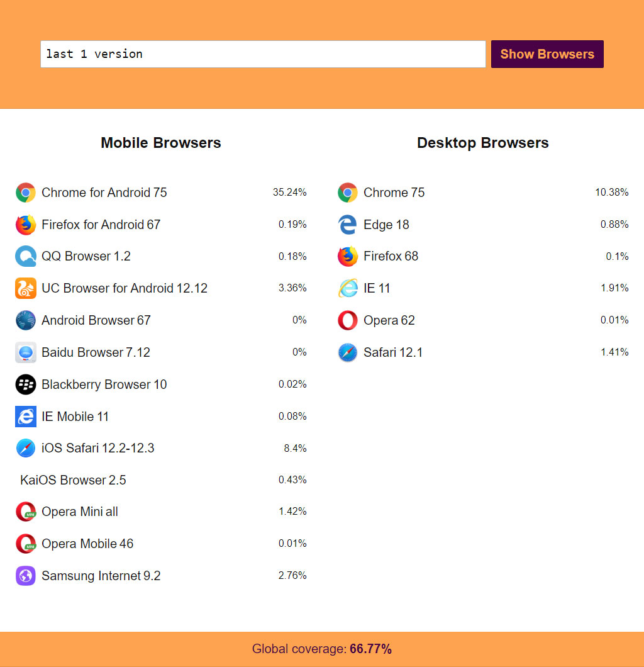Select the IE 11 label

click(377, 288)
